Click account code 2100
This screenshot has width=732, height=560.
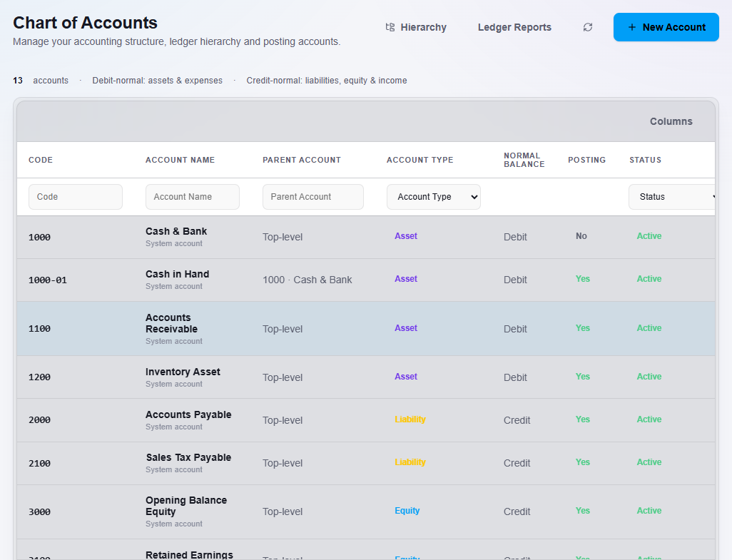(39, 464)
